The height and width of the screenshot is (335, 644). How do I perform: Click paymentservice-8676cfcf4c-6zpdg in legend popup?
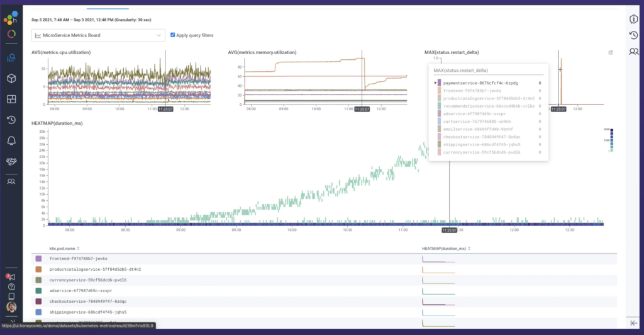click(x=480, y=83)
